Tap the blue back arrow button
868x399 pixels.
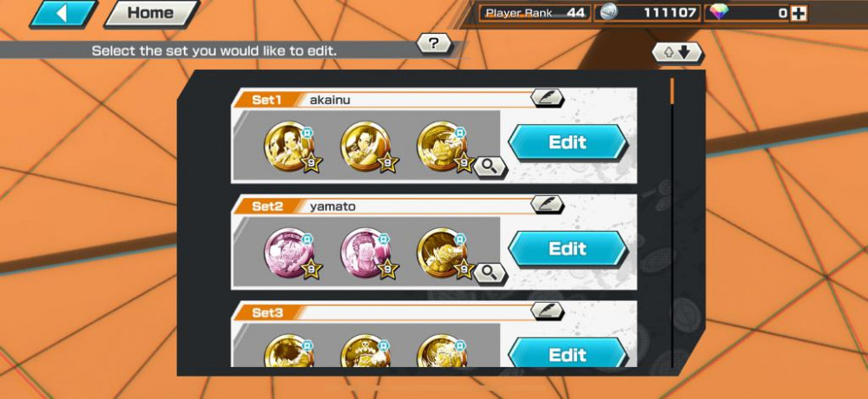click(x=62, y=13)
